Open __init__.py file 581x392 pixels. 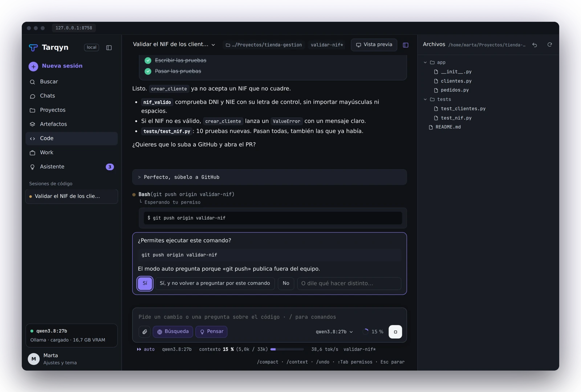(x=456, y=72)
